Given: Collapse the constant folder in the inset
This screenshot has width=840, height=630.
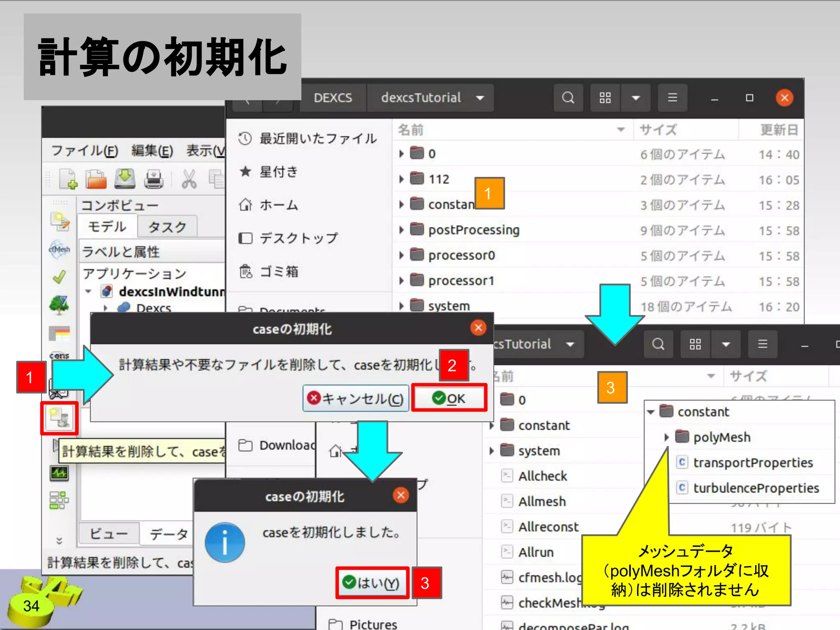Looking at the screenshot, I should click(x=651, y=412).
